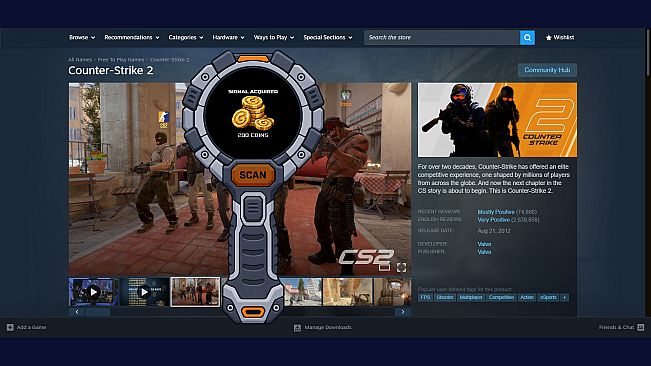Select the eSports tag
This screenshot has height=366, width=651.
[548, 298]
